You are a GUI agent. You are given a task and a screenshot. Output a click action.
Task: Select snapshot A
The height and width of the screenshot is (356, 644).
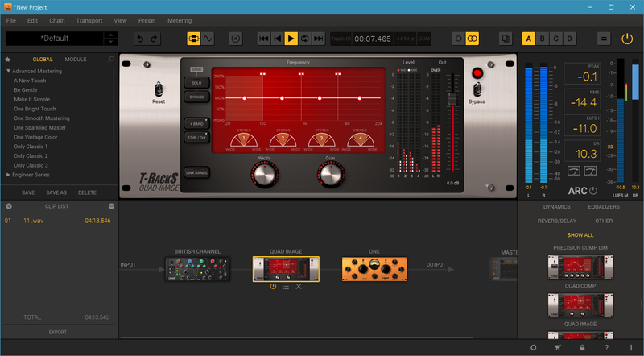click(529, 39)
